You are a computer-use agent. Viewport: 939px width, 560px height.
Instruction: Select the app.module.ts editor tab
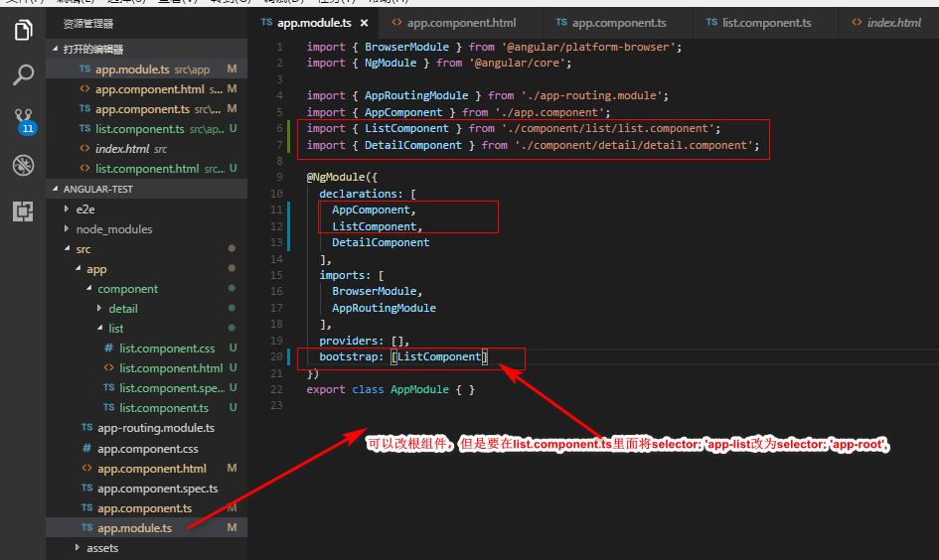pos(314,23)
